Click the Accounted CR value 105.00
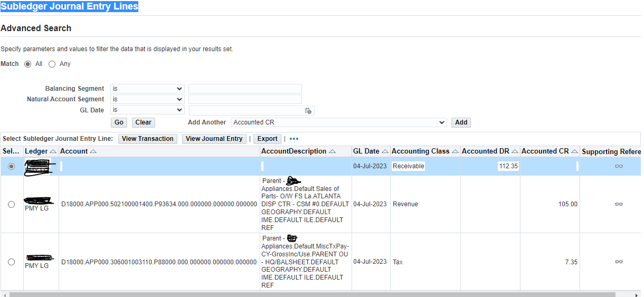Screen dimensions: 644x297 pos(568,204)
